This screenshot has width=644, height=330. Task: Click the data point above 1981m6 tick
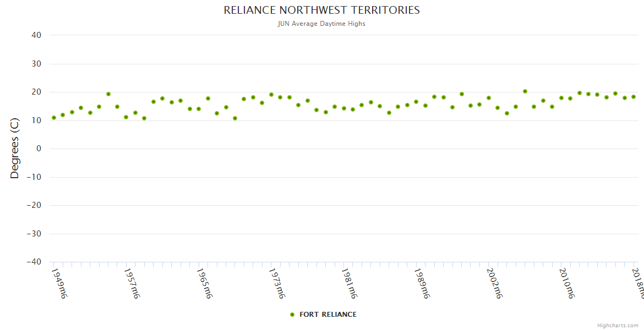click(x=344, y=108)
